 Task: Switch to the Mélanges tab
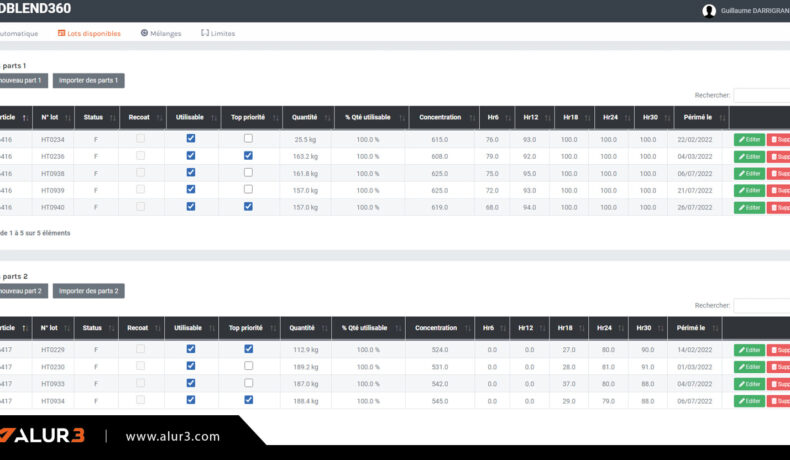[161, 33]
